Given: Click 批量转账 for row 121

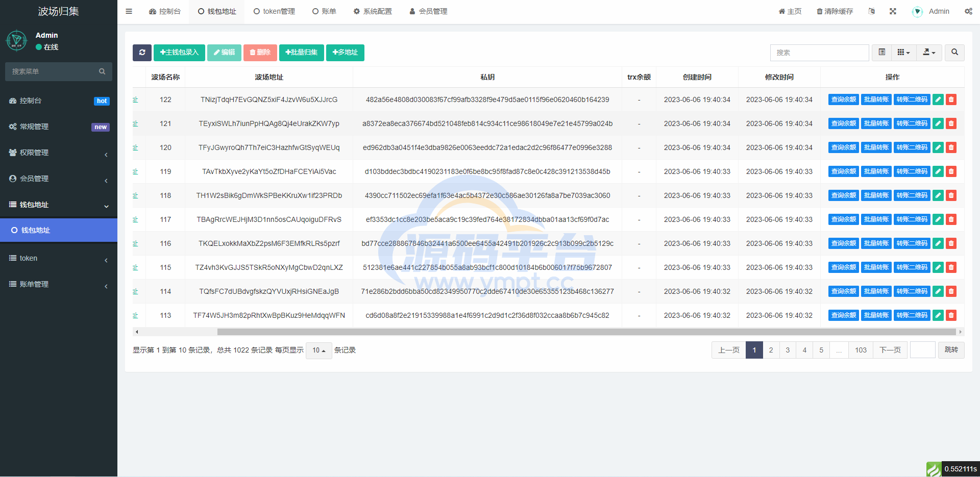Looking at the screenshot, I should coord(876,123).
